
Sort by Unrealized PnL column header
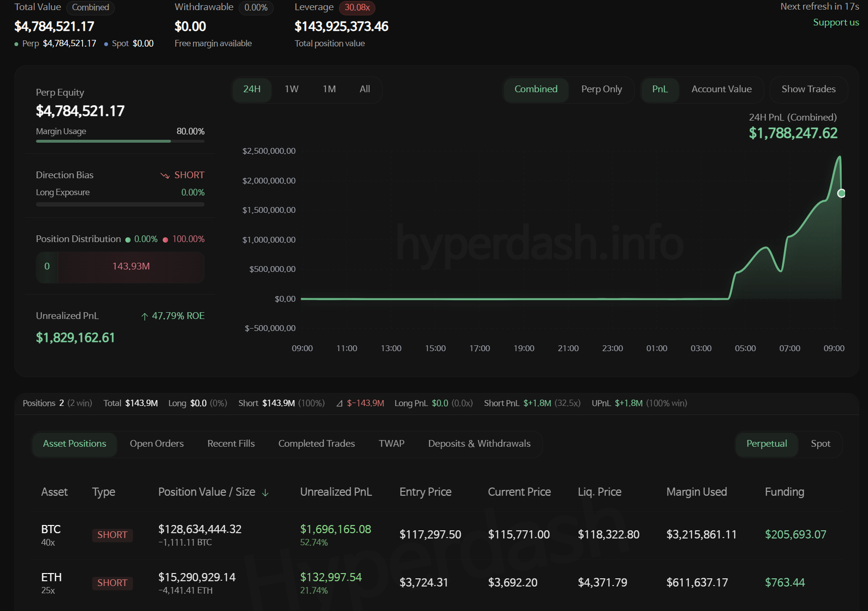(336, 492)
